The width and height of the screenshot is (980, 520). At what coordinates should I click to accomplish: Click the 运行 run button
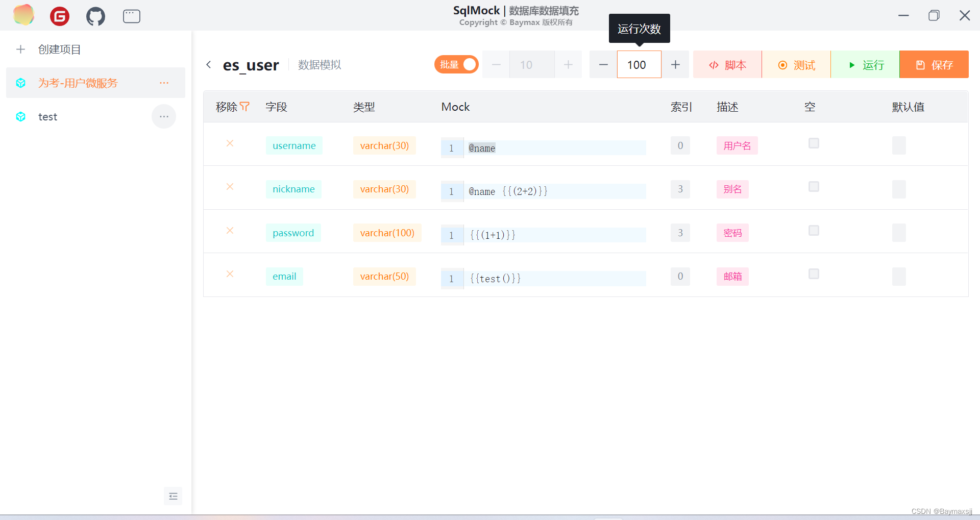865,64
